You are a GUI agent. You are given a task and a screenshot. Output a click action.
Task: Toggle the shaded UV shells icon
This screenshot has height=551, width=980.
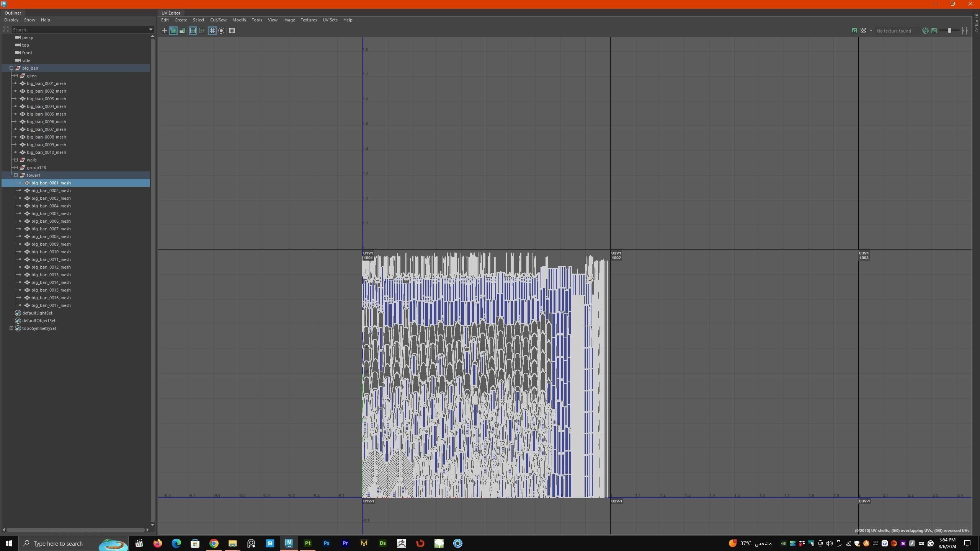(173, 31)
